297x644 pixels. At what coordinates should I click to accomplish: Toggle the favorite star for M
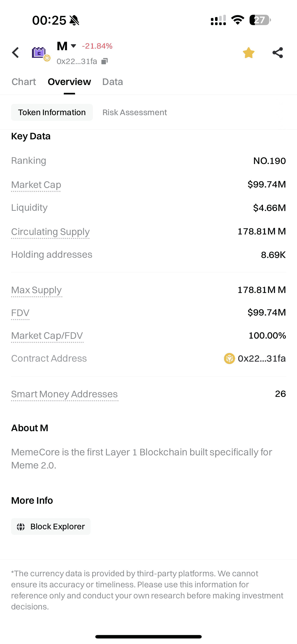click(x=248, y=53)
